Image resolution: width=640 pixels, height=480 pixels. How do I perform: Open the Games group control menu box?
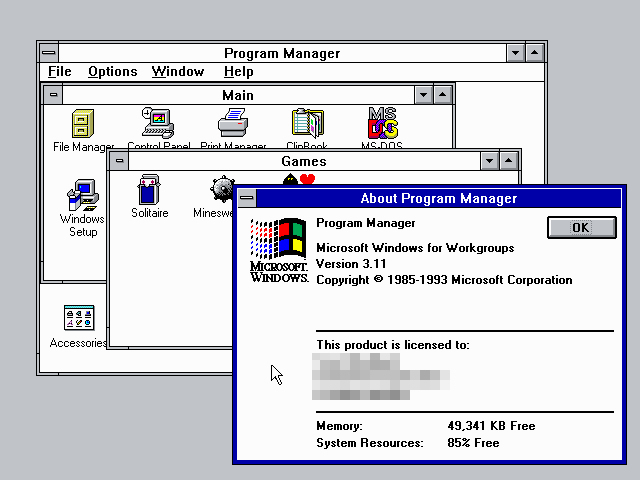coord(120,161)
